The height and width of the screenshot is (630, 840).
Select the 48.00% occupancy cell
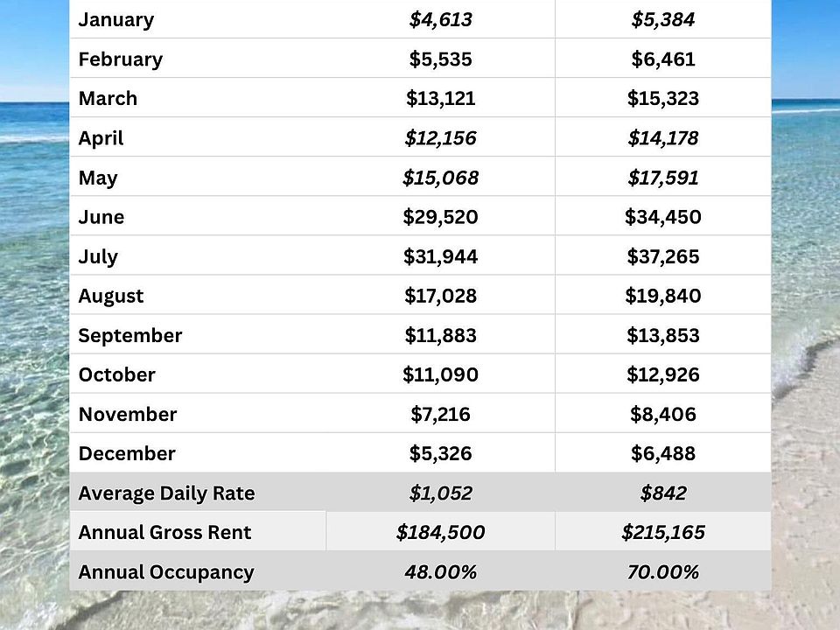(440, 572)
